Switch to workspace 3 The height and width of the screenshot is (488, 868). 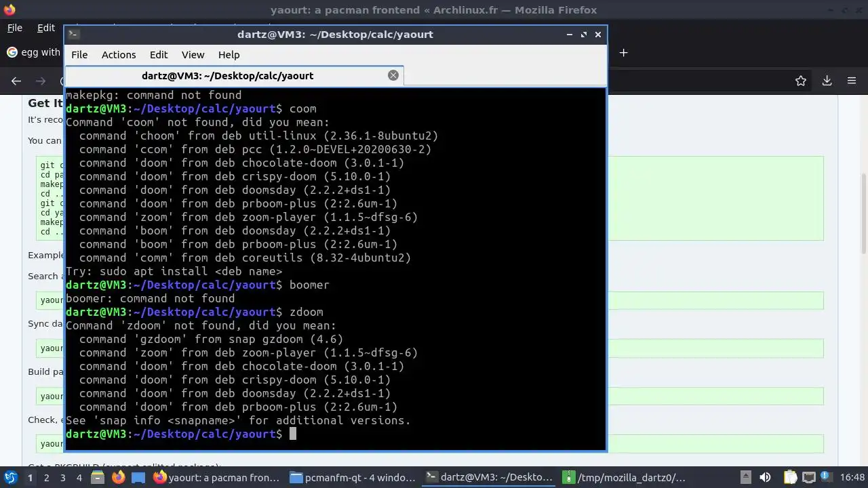pos(62,477)
